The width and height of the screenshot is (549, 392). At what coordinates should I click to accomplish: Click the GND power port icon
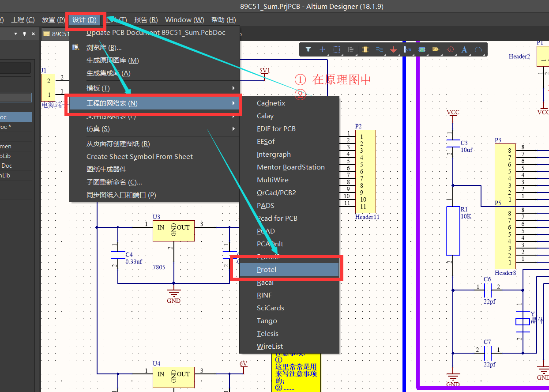click(x=393, y=49)
